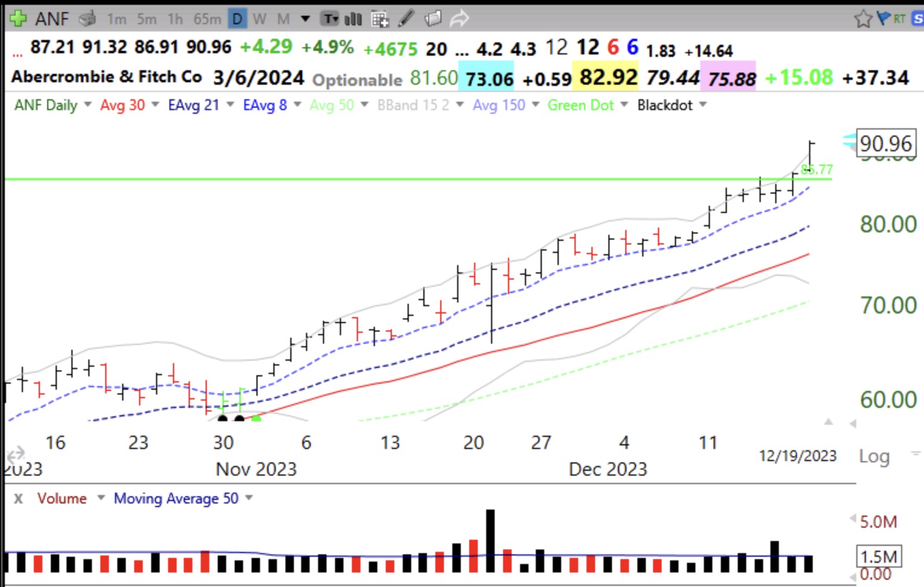Screen dimensions: 924x587
Task: Click the share arrow icon
Action: click(460, 19)
